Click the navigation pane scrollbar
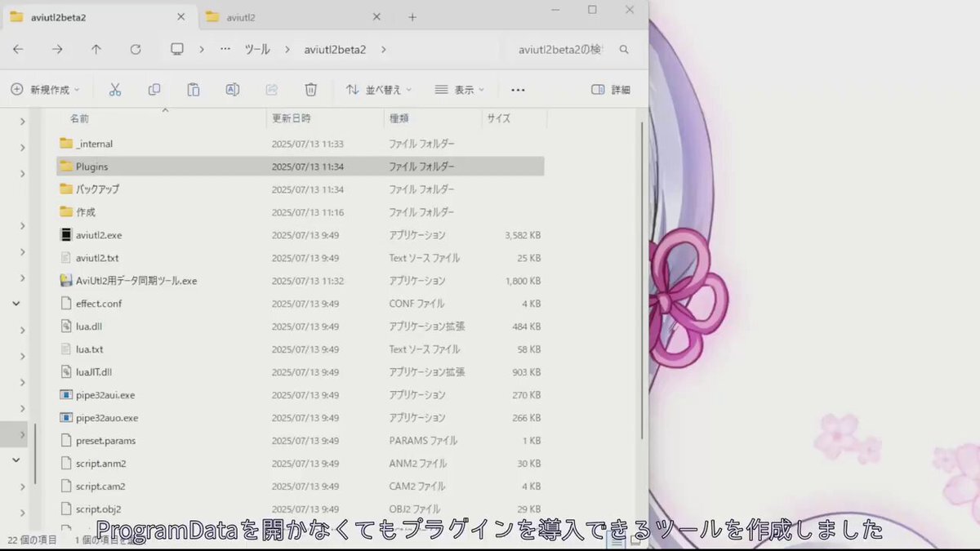980x551 pixels. point(35,454)
